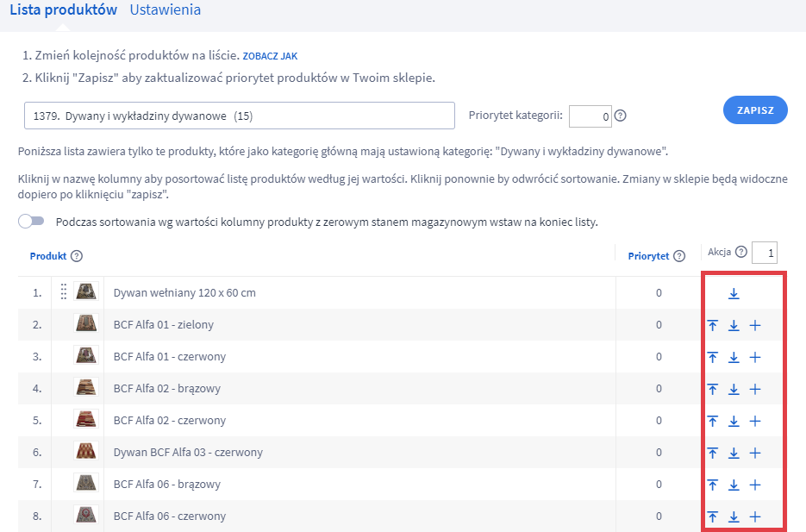Move 'Dywan wełniany 120 x 60 cm' to bottom

point(734,293)
